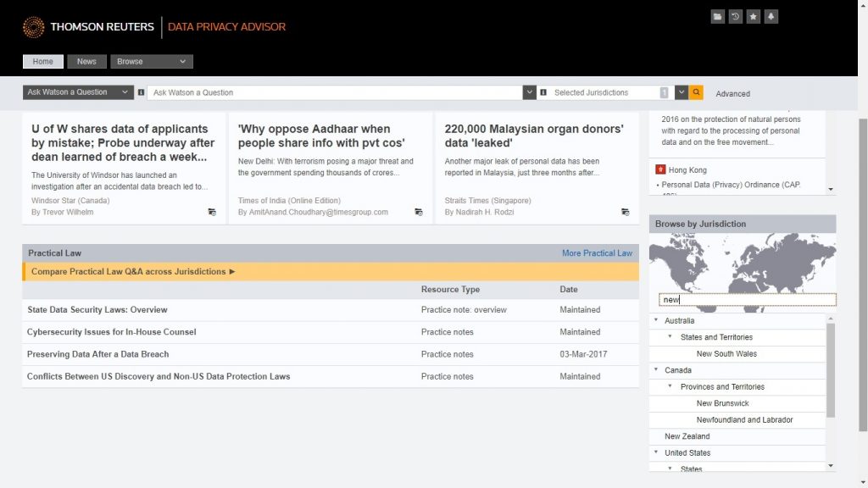Click the Data Privacy Advisor title

tap(226, 26)
